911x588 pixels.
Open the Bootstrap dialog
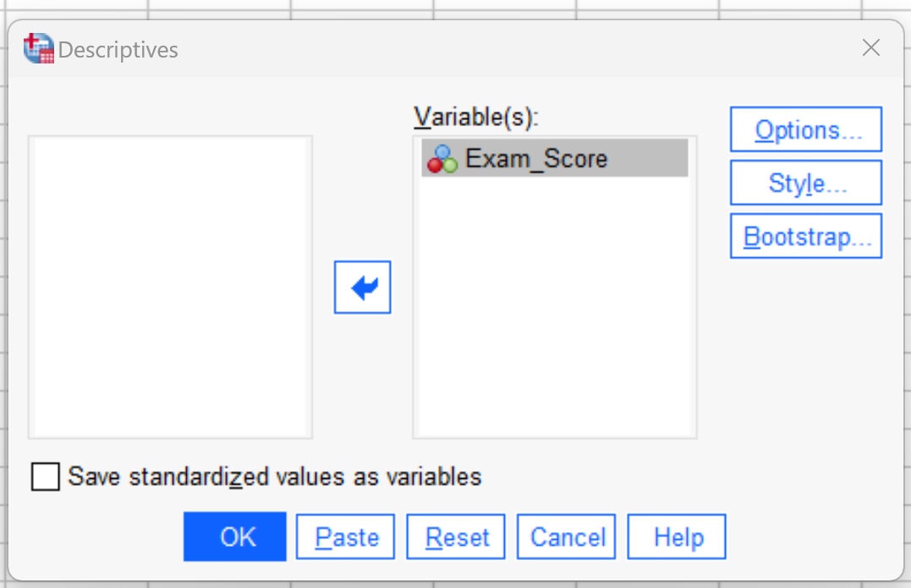[x=804, y=236]
